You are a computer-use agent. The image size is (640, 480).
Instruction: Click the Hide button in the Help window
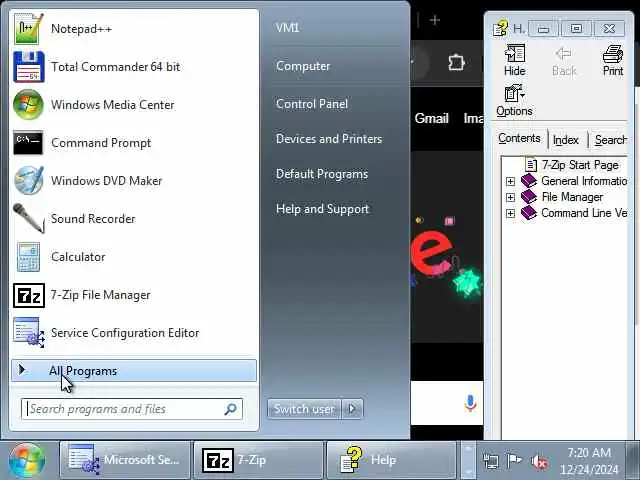point(515,60)
